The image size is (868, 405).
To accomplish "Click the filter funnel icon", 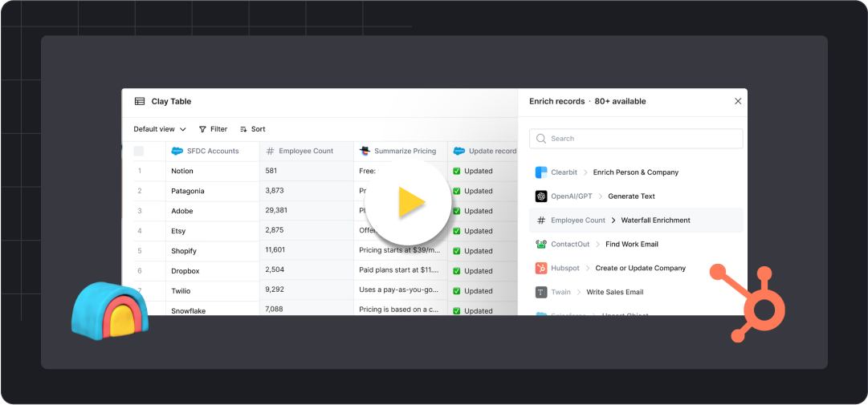I will click(x=202, y=129).
